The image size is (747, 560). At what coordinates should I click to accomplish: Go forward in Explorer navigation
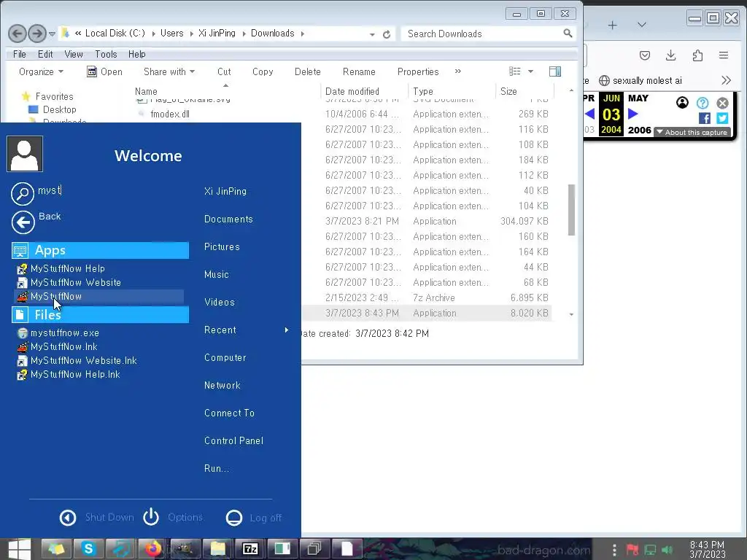click(x=36, y=34)
